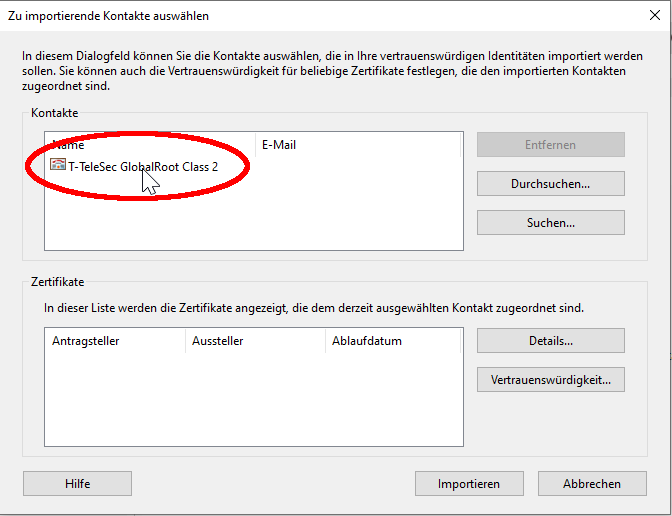This screenshot has height=516, width=672.
Task: Click the Suchen... button
Action: [551, 223]
